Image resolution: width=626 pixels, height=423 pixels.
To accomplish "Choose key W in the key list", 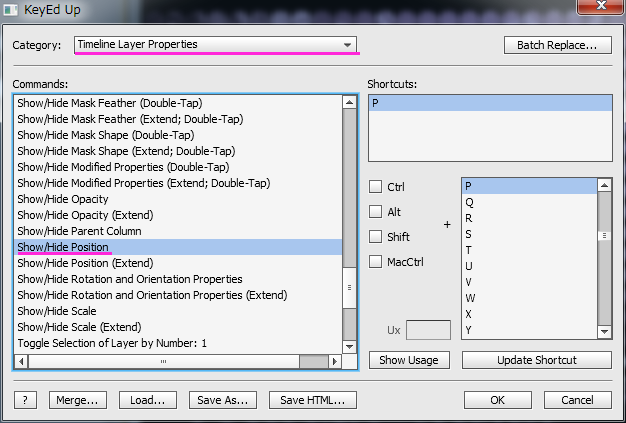I will point(529,298).
